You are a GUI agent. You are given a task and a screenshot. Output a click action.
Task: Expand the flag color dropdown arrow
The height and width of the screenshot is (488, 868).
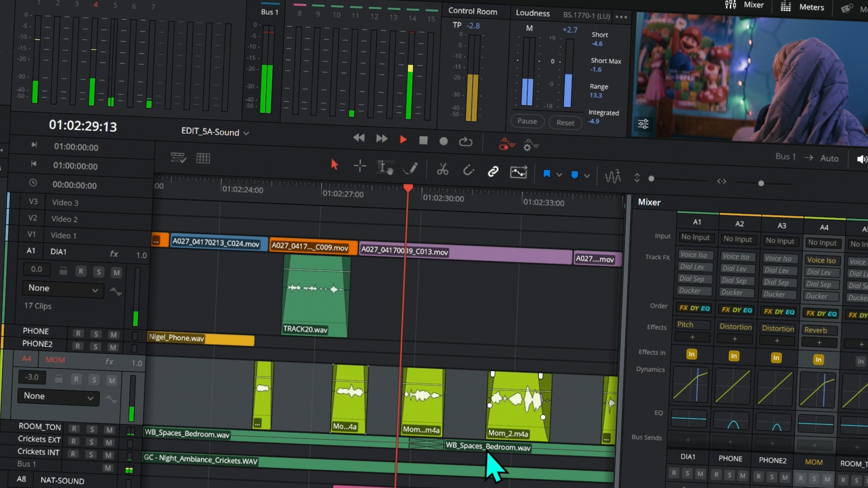(559, 175)
